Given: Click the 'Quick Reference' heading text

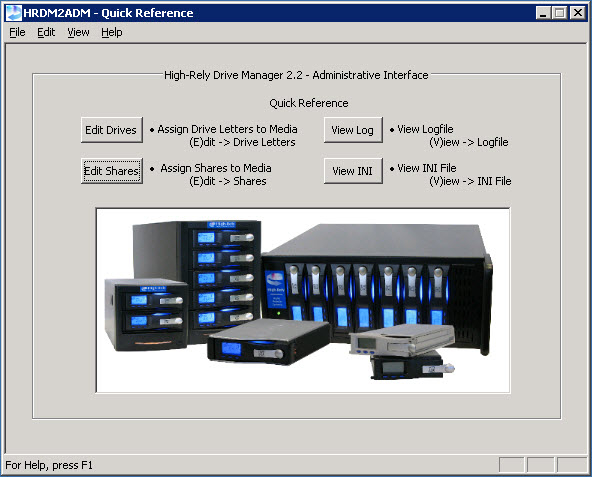Looking at the screenshot, I should [x=309, y=103].
